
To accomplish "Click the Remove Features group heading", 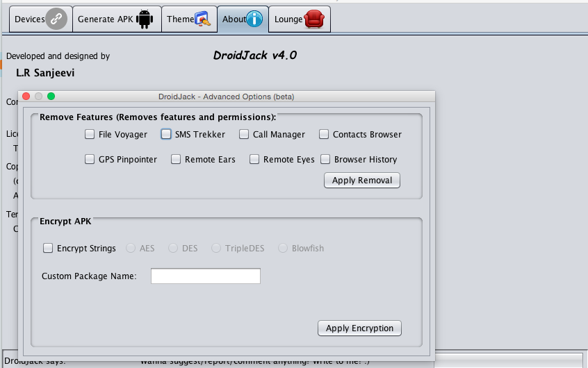I will pyautogui.click(x=158, y=117).
